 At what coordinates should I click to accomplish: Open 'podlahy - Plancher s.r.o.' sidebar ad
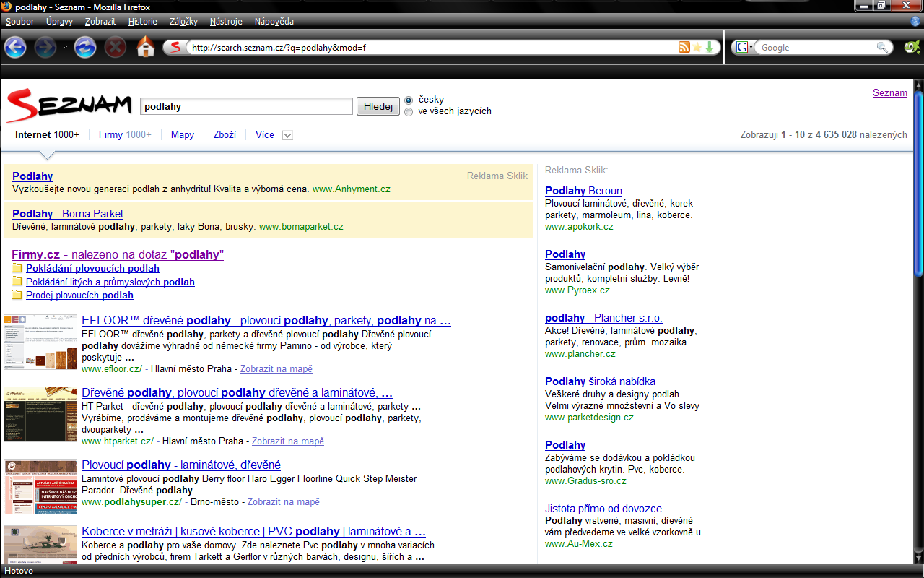pyautogui.click(x=603, y=318)
